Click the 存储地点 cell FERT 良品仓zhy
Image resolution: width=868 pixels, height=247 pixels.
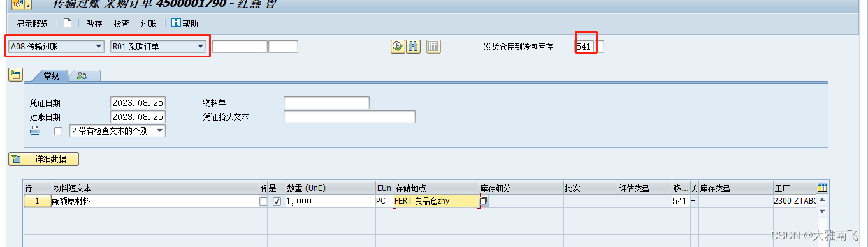(437, 201)
